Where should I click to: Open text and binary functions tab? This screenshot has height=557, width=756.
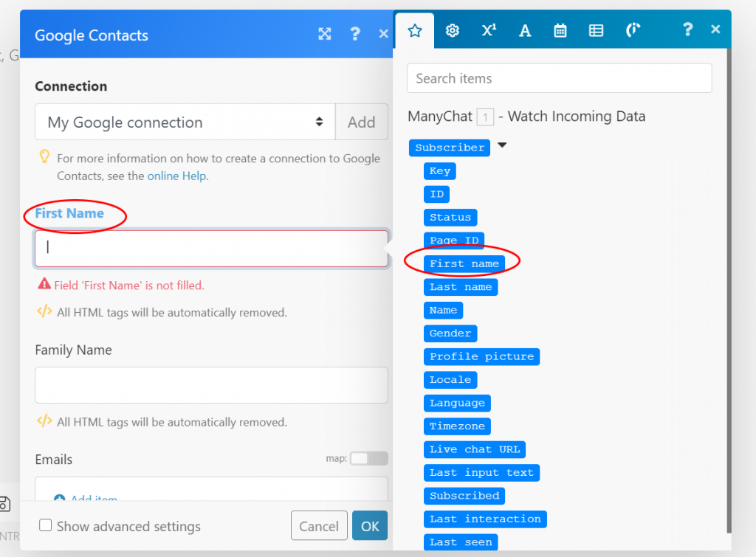click(525, 30)
